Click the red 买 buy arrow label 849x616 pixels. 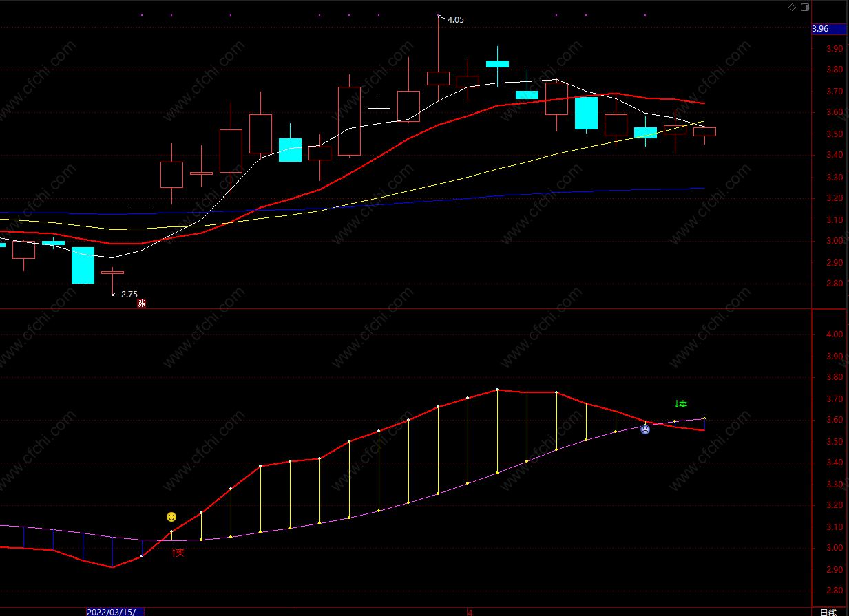(178, 552)
